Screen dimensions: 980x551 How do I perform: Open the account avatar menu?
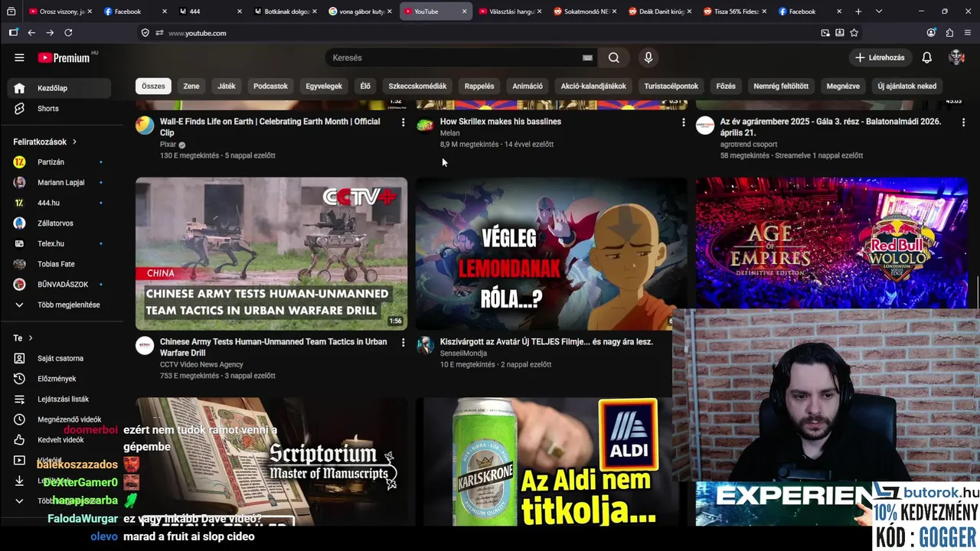click(956, 57)
